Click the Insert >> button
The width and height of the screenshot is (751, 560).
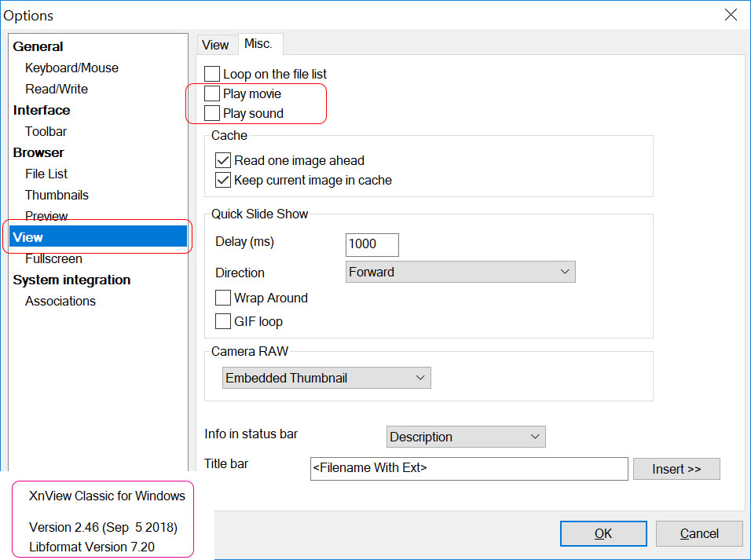[676, 469]
